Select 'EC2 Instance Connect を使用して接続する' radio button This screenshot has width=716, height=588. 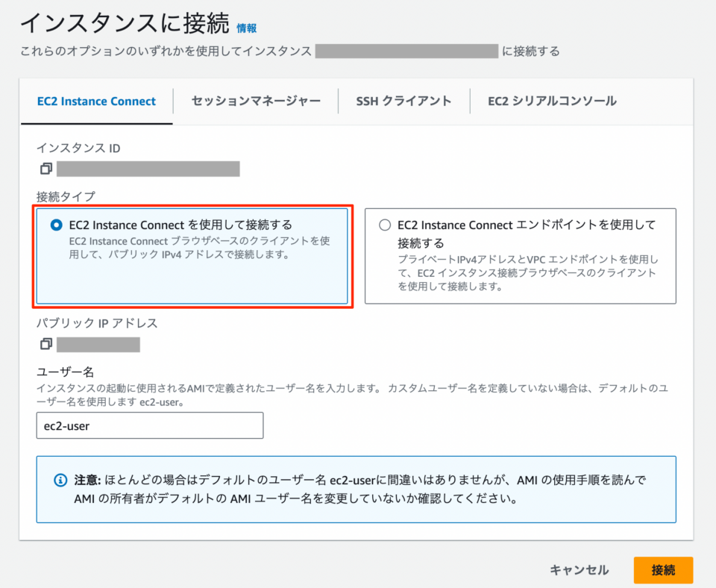coord(56,225)
